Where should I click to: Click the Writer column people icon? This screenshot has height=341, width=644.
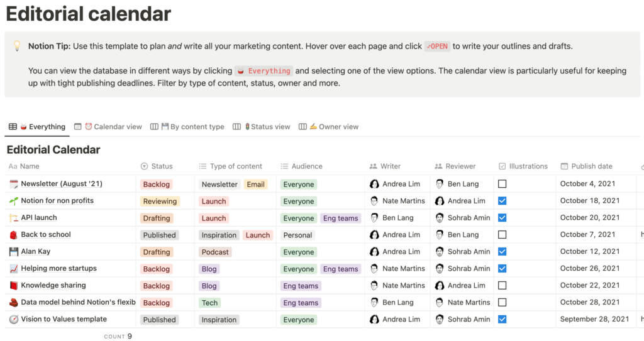pos(373,166)
